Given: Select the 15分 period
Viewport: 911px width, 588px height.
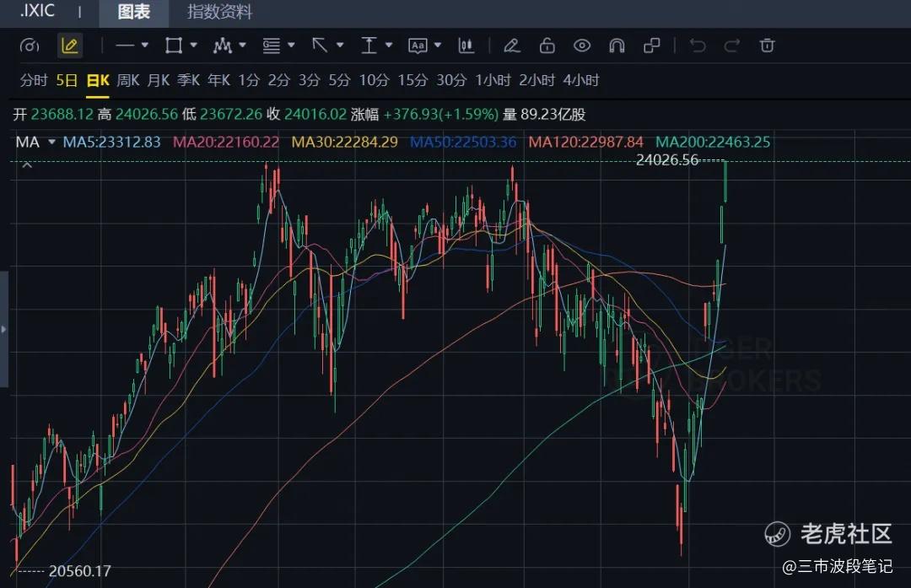Looking at the screenshot, I should coord(412,80).
